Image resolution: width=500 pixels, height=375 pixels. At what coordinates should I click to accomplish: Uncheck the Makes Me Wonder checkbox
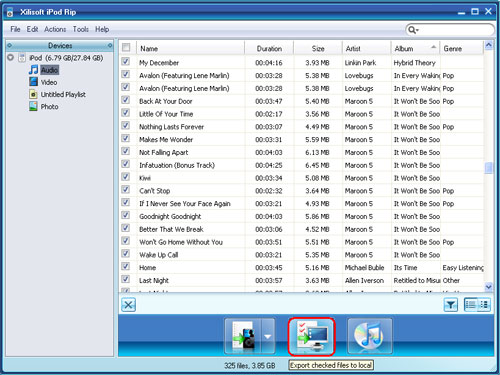pos(125,138)
